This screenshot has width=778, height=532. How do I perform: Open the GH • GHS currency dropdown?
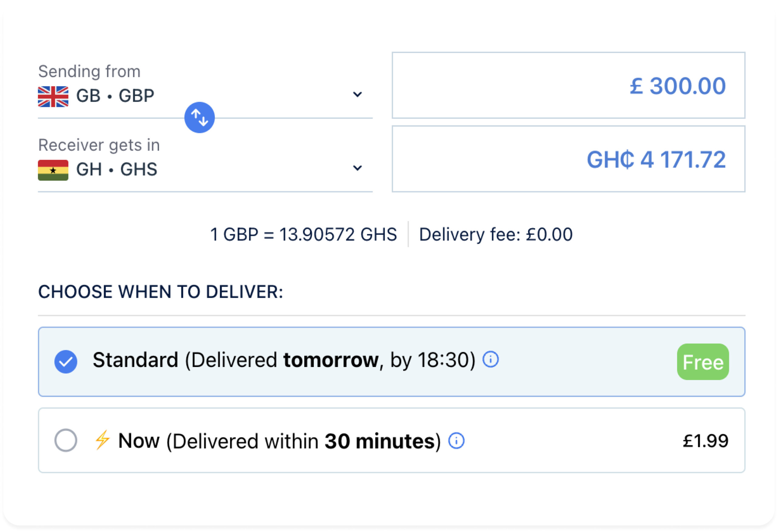[205, 169]
